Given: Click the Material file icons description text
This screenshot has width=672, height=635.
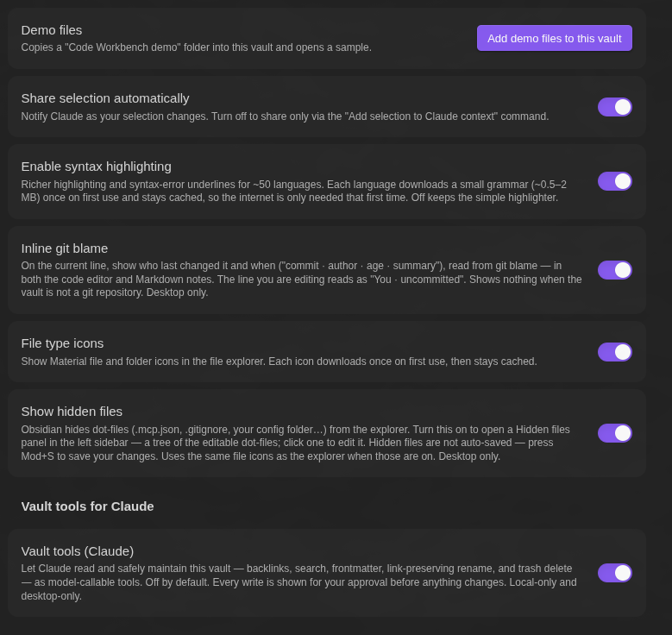Looking at the screenshot, I should [x=279, y=362].
